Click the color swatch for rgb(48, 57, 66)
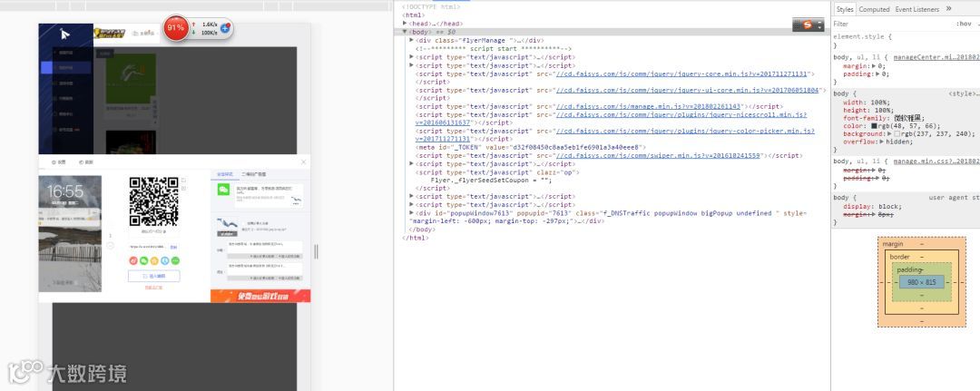The height and width of the screenshot is (391, 980). tap(875, 126)
